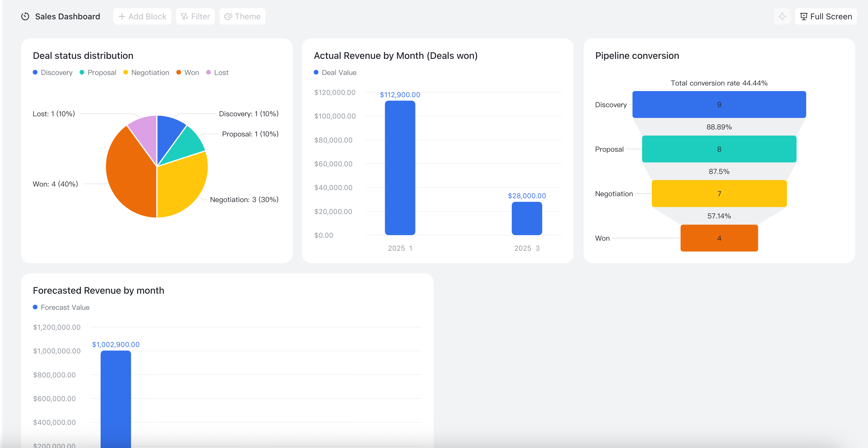Toggle the Discovery legend item in pie chart
Image resolution: width=868 pixels, height=448 pixels.
coord(53,73)
